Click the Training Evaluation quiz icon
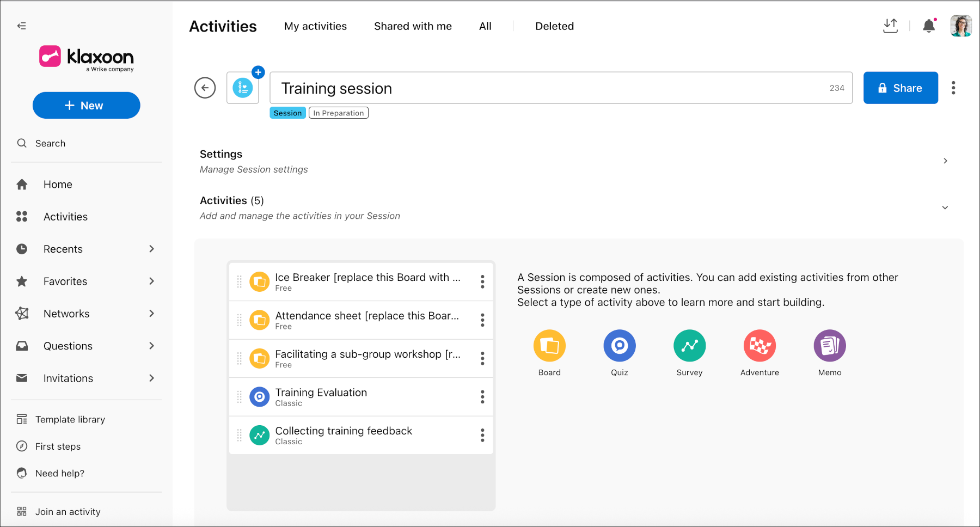This screenshot has height=527, width=980. click(x=259, y=397)
